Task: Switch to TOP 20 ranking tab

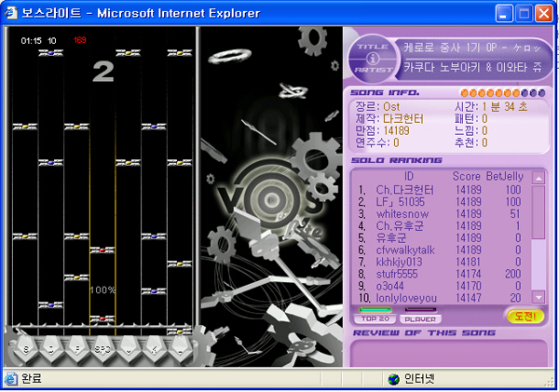Action: (375, 318)
